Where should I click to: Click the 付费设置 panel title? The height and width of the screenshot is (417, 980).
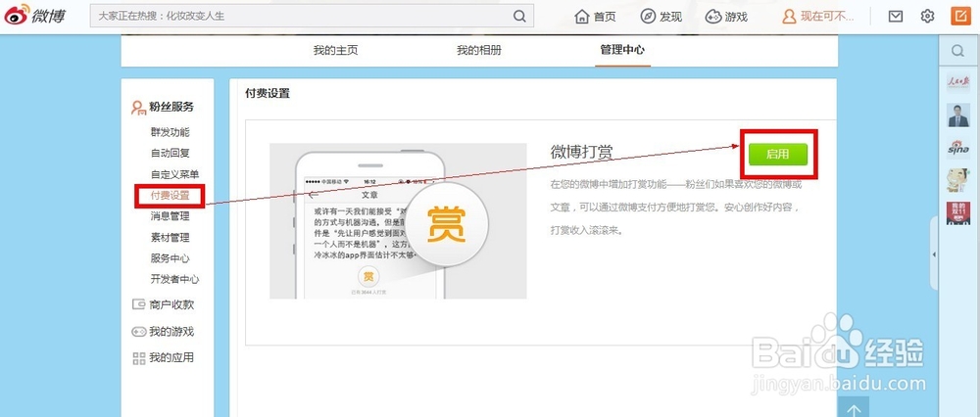267,94
